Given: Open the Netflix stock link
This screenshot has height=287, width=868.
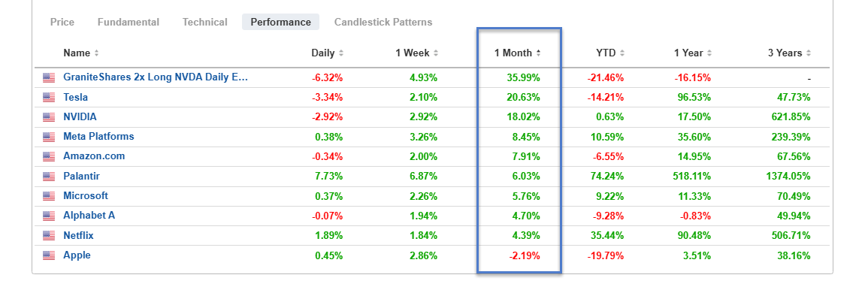Looking at the screenshot, I should [78, 236].
